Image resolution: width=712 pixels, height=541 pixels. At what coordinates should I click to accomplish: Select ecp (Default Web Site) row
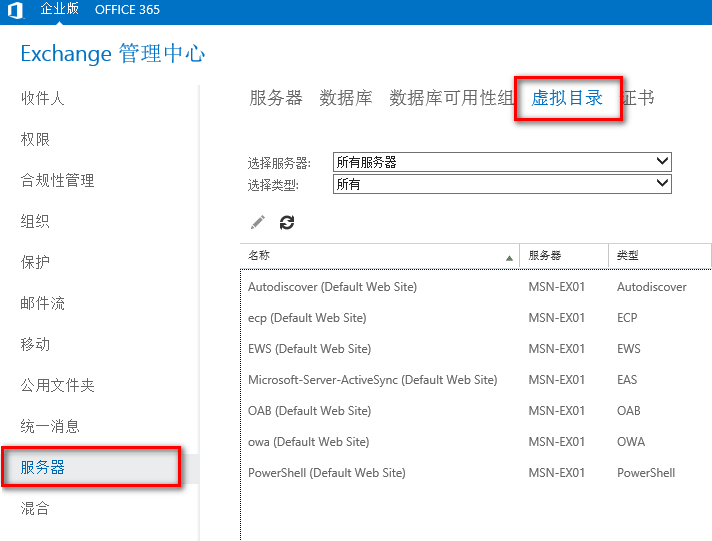pos(476,318)
